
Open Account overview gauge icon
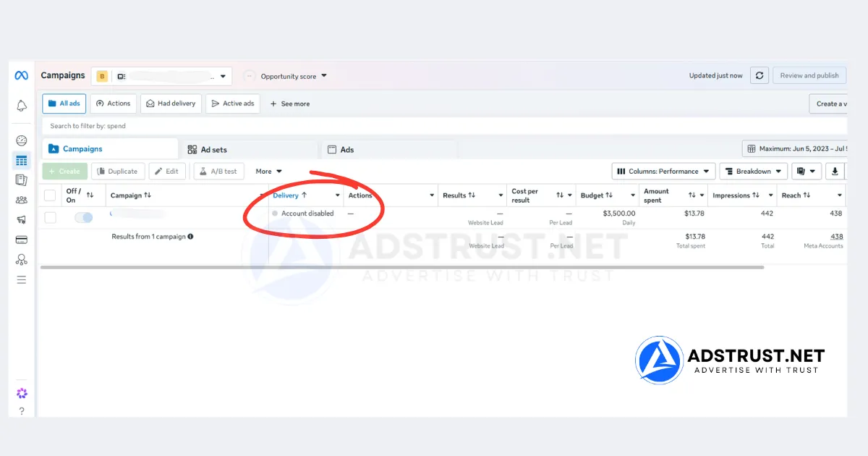click(22, 140)
